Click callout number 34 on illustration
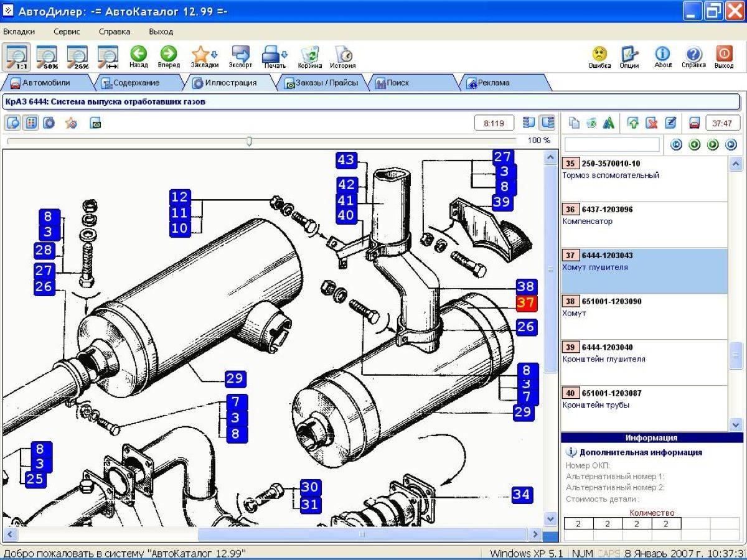 (x=522, y=495)
